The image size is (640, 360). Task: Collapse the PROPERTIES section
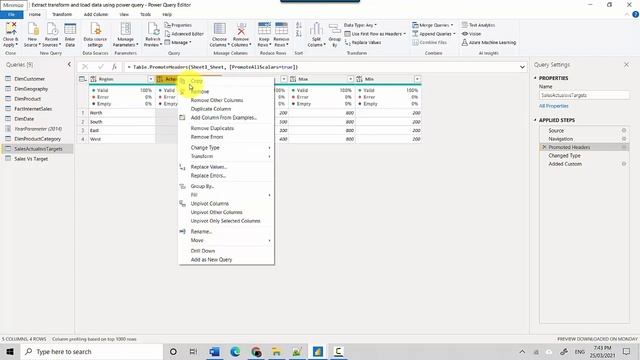click(535, 78)
